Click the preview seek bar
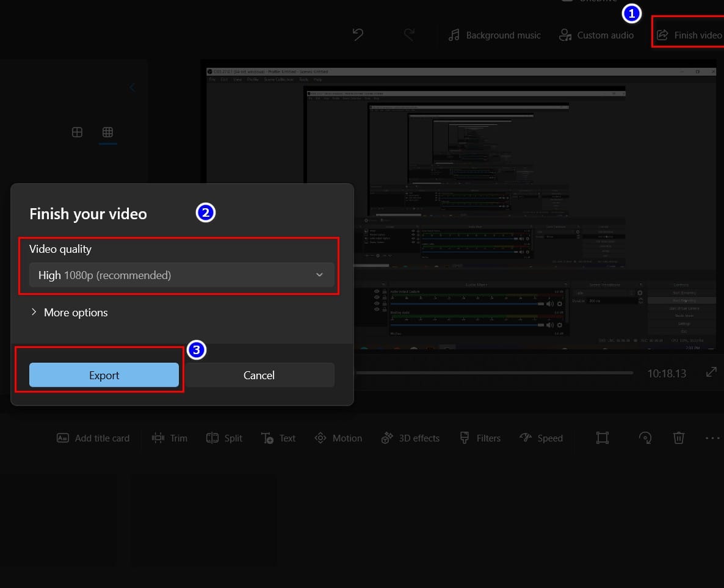724x588 pixels. tap(494, 372)
